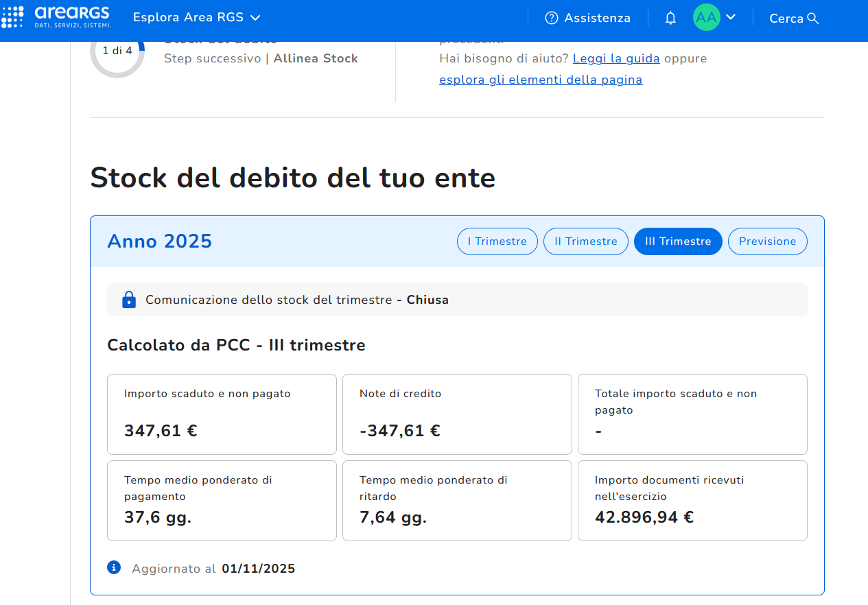Click the Importo scaduto e non pagato card
Screen dimensions: 868x605
click(x=222, y=414)
